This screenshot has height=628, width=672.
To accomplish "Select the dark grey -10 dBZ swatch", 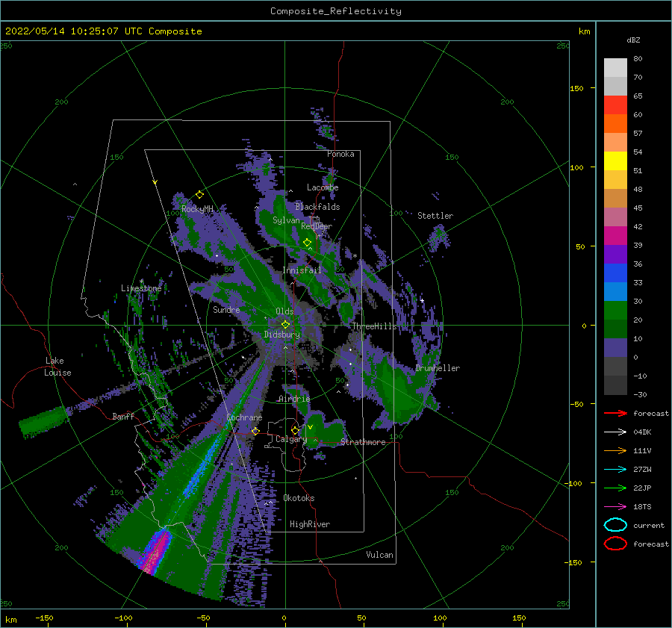I will 615,385.
